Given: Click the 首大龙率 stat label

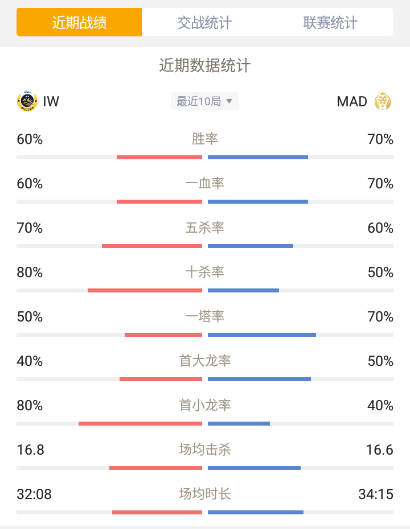Looking at the screenshot, I should tap(205, 361).
